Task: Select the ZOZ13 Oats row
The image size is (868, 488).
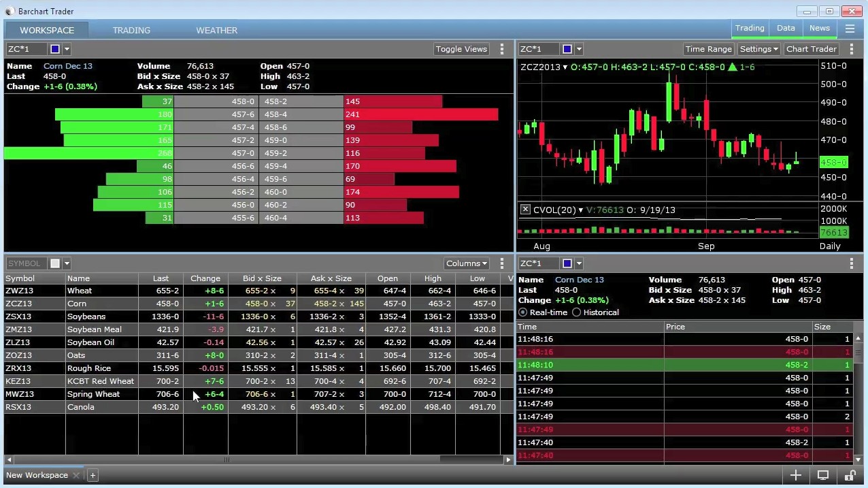Action: point(258,355)
